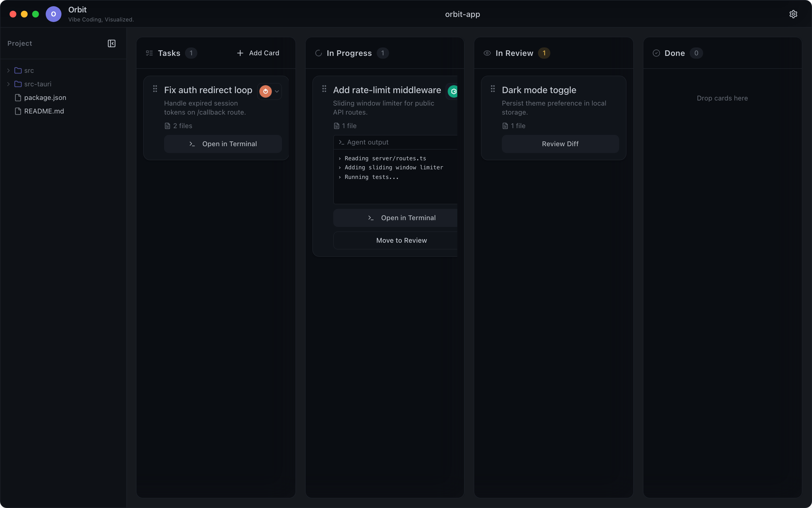Collapse the Project sidebar panel icon

coord(111,43)
